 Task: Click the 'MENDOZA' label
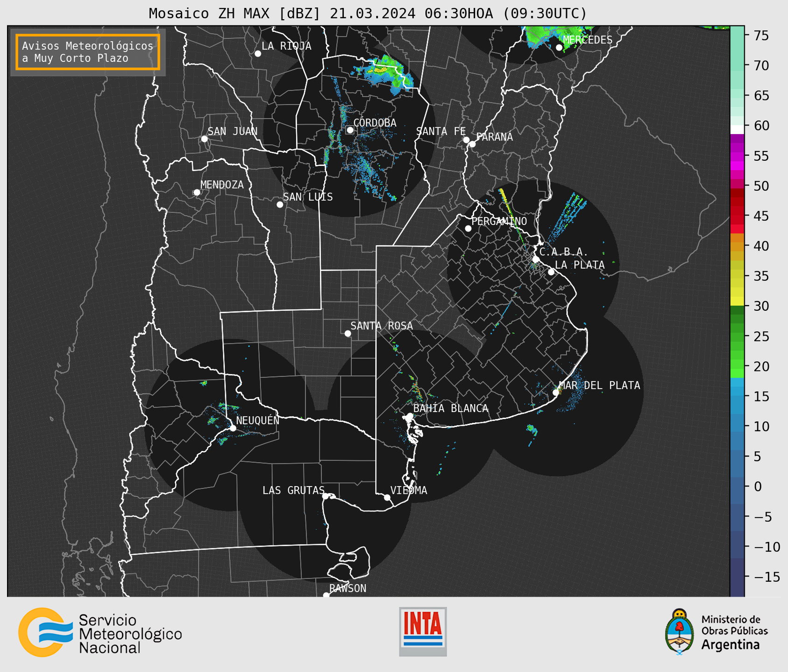[222, 185]
